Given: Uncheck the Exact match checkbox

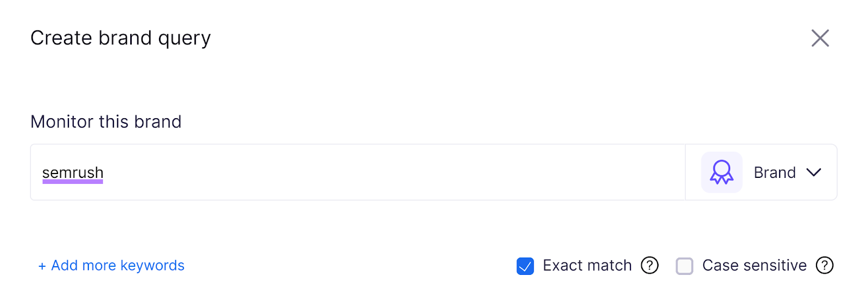Looking at the screenshot, I should point(525,266).
